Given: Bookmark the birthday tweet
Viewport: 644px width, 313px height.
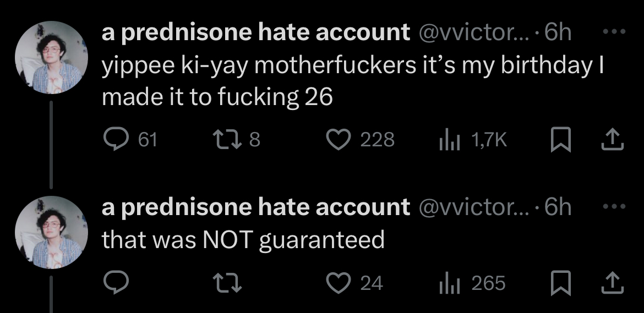Looking at the screenshot, I should coord(561,140).
